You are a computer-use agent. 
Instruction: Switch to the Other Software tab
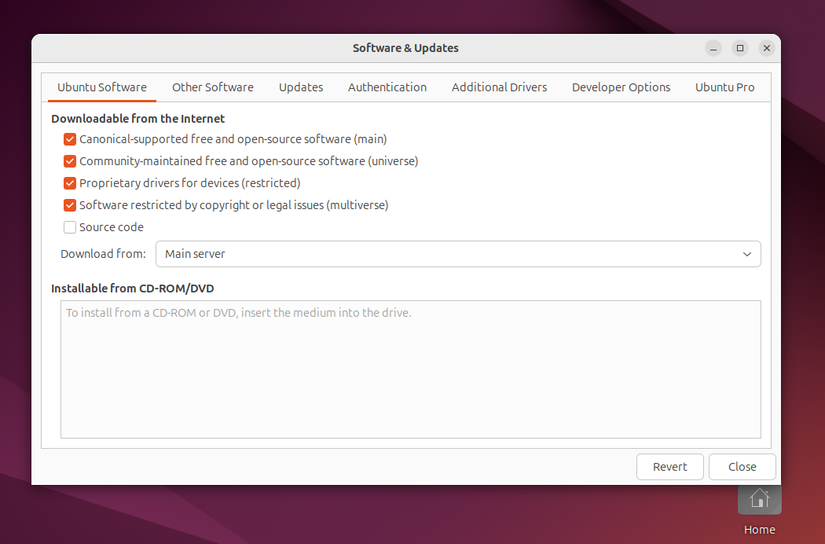click(212, 88)
